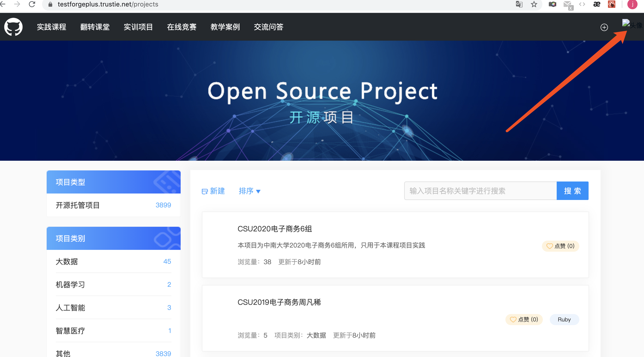Expand the 排序 sort dropdown
The height and width of the screenshot is (357, 644).
pos(249,191)
